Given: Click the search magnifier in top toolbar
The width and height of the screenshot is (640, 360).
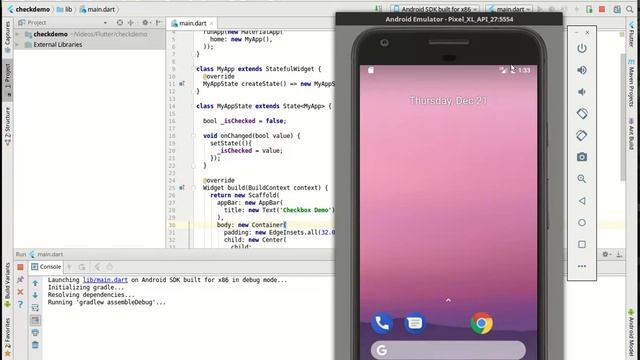Looking at the screenshot, I should point(630,9).
